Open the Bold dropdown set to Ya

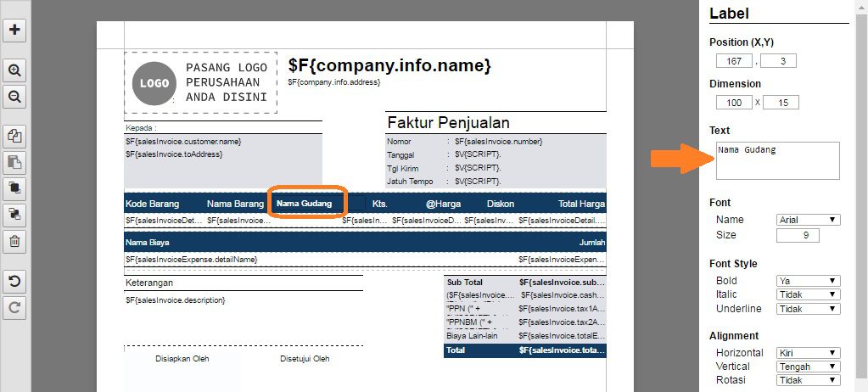tap(808, 281)
